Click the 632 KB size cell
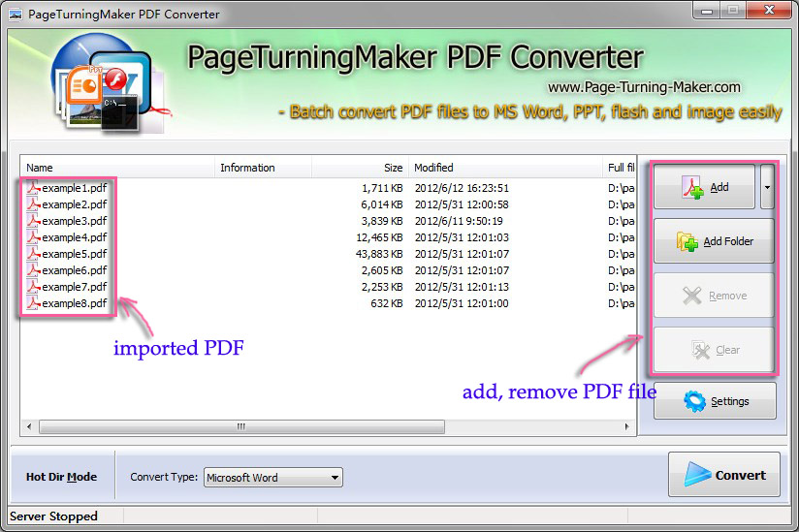The height and width of the screenshot is (532, 799). coord(387,303)
